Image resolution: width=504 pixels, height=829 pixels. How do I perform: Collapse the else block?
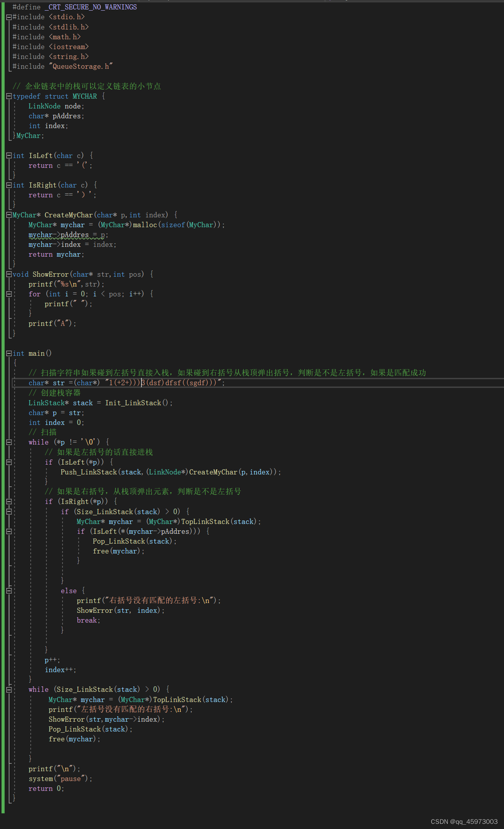tap(9, 591)
